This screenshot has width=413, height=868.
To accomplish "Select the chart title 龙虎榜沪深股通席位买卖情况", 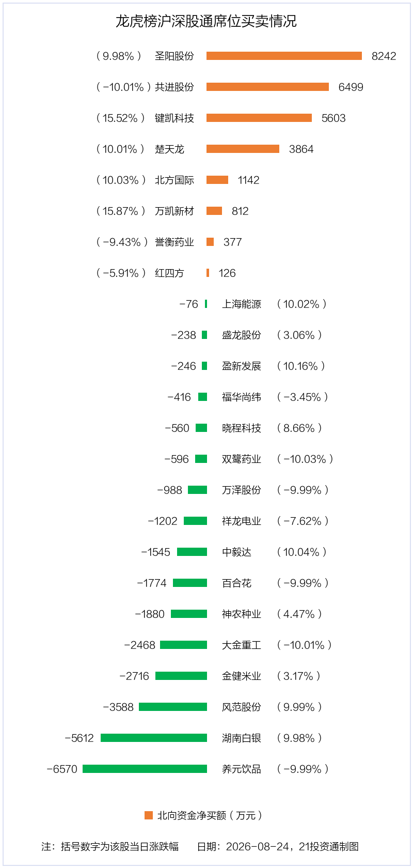I will (206, 21).
